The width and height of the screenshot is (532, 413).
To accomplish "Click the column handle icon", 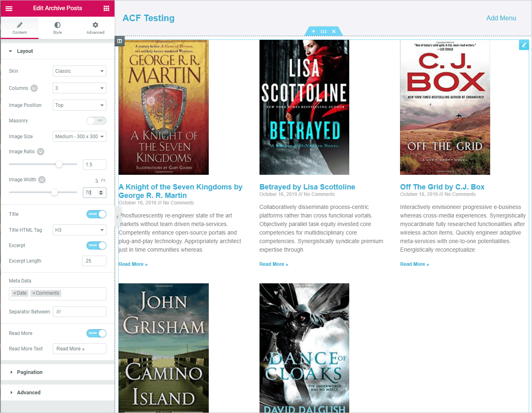I will [119, 41].
